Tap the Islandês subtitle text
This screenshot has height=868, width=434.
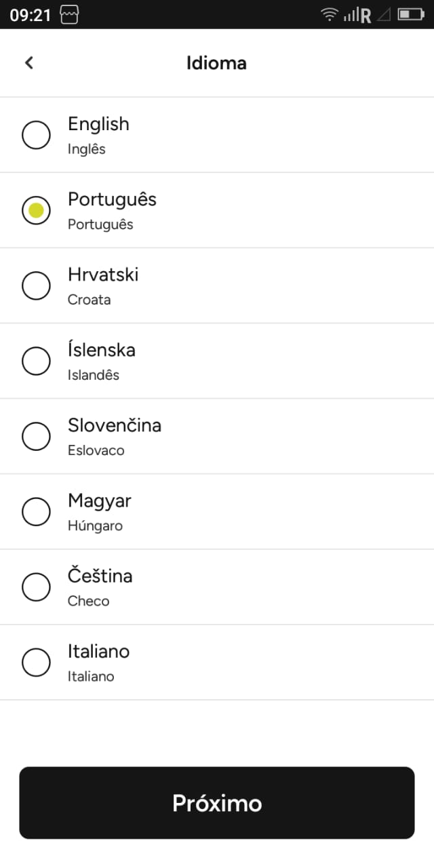point(94,375)
